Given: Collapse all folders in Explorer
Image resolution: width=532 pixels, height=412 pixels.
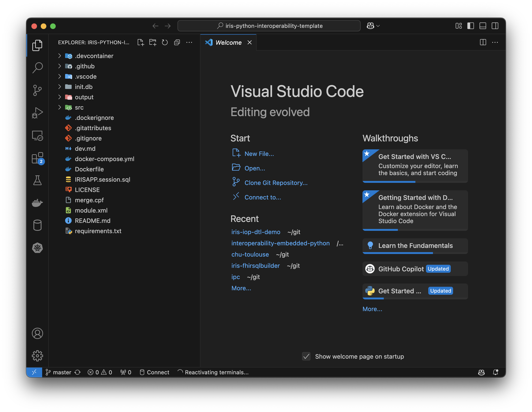Looking at the screenshot, I should tap(177, 42).
